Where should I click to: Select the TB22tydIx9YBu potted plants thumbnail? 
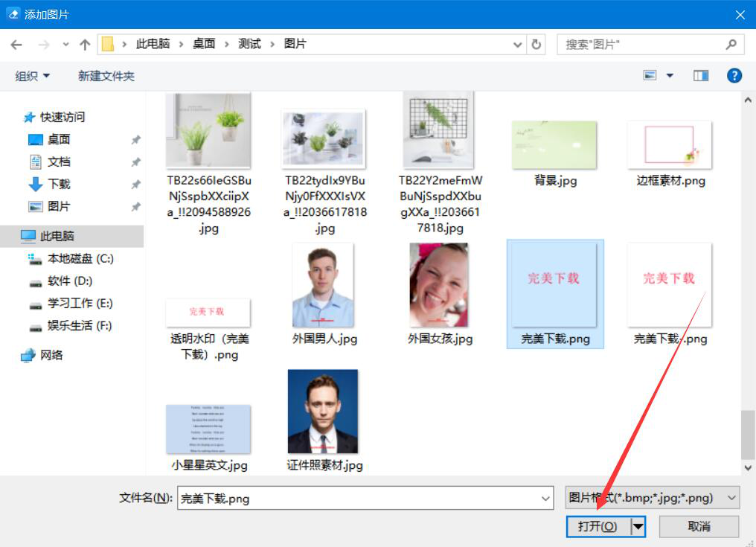[324, 139]
